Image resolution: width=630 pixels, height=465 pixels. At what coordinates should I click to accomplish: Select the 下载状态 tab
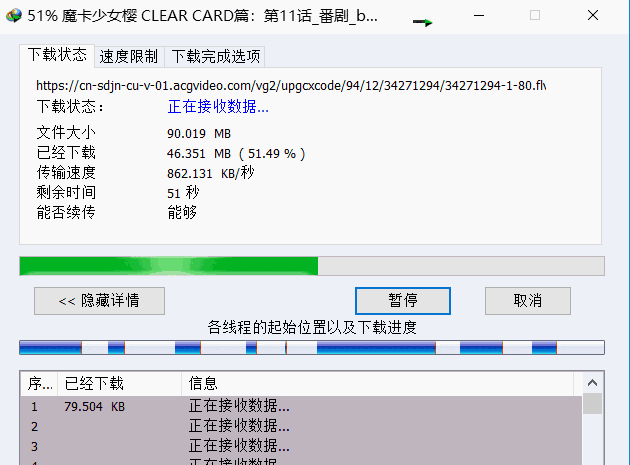[x=57, y=55]
